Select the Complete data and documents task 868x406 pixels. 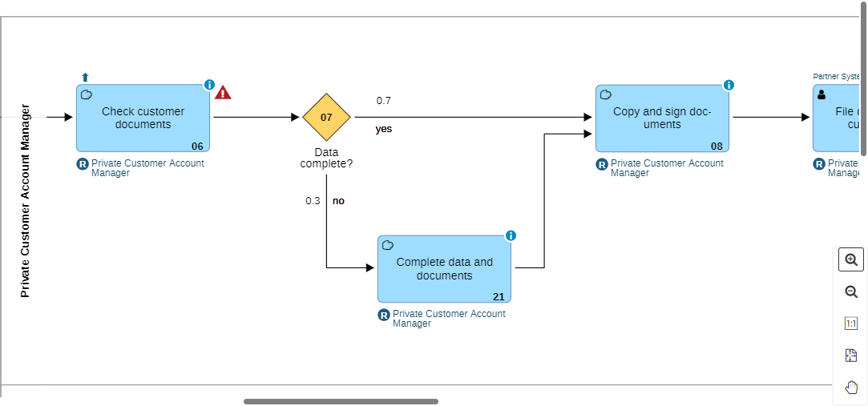click(x=444, y=269)
